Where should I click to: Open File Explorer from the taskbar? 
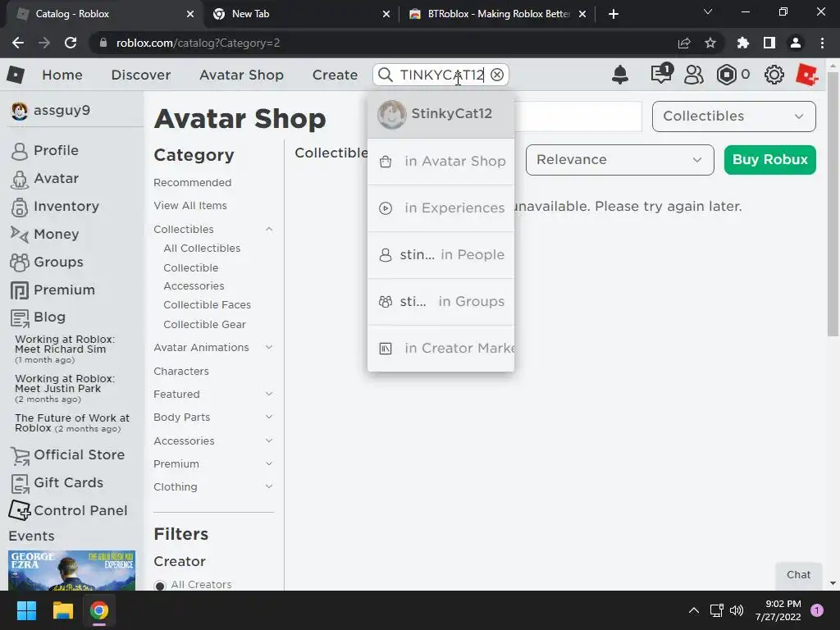pos(62,610)
